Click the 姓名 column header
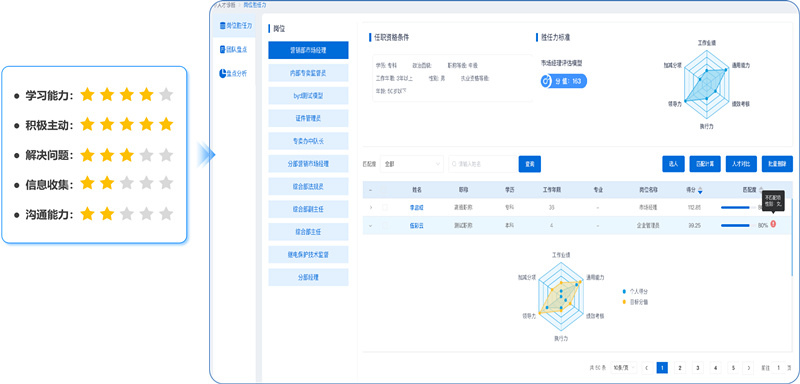800x384 pixels. (417, 190)
